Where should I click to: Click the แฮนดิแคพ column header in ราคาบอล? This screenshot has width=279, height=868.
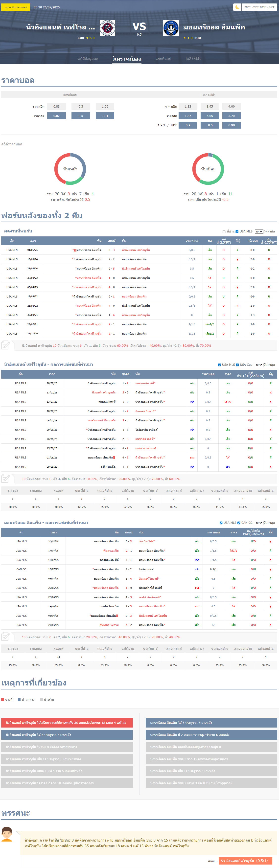pyautogui.click(x=70, y=95)
